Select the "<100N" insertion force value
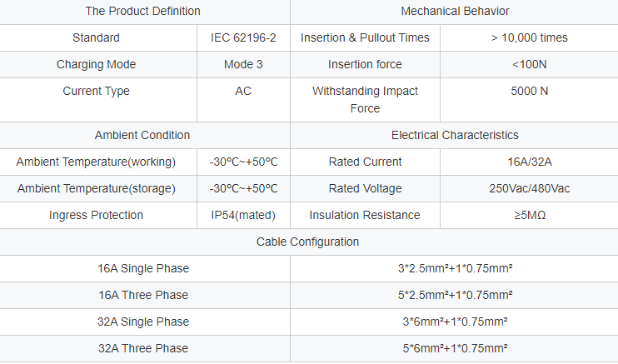 pos(529,64)
